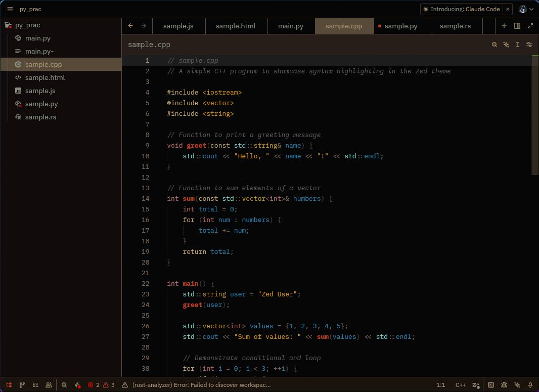Open edit prediction Zed icon

(476, 385)
